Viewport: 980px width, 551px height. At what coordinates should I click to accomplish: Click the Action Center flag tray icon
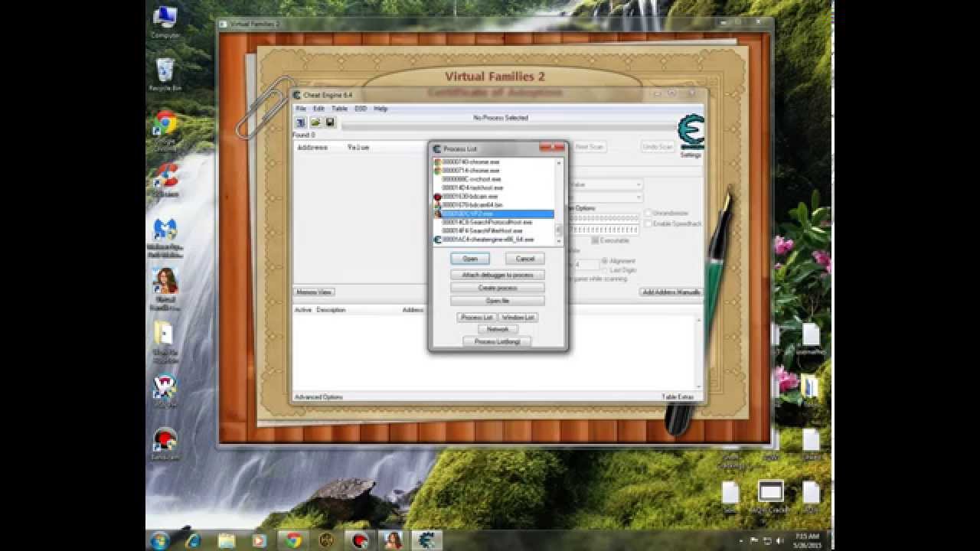pyautogui.click(x=754, y=541)
